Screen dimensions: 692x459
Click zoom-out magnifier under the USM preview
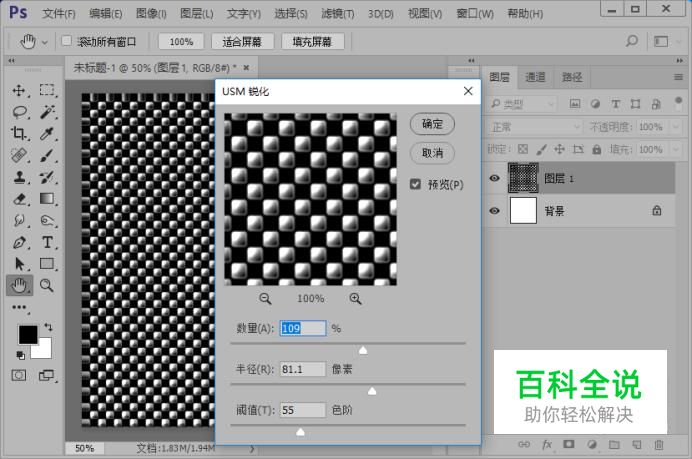265,298
